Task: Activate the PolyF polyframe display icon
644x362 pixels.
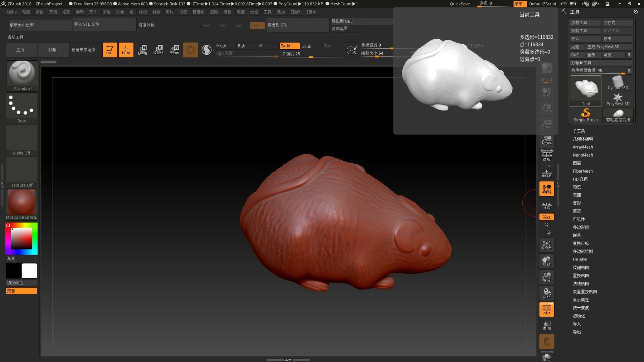Action: coord(546,309)
